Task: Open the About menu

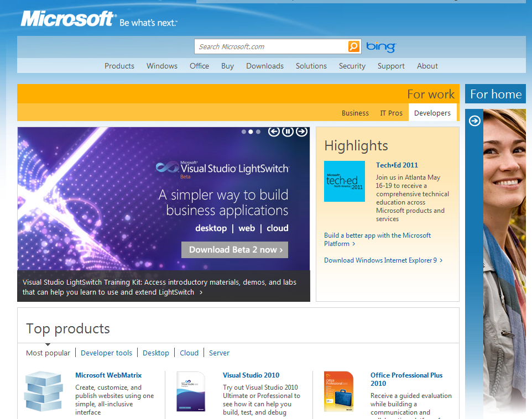Action: pos(427,66)
